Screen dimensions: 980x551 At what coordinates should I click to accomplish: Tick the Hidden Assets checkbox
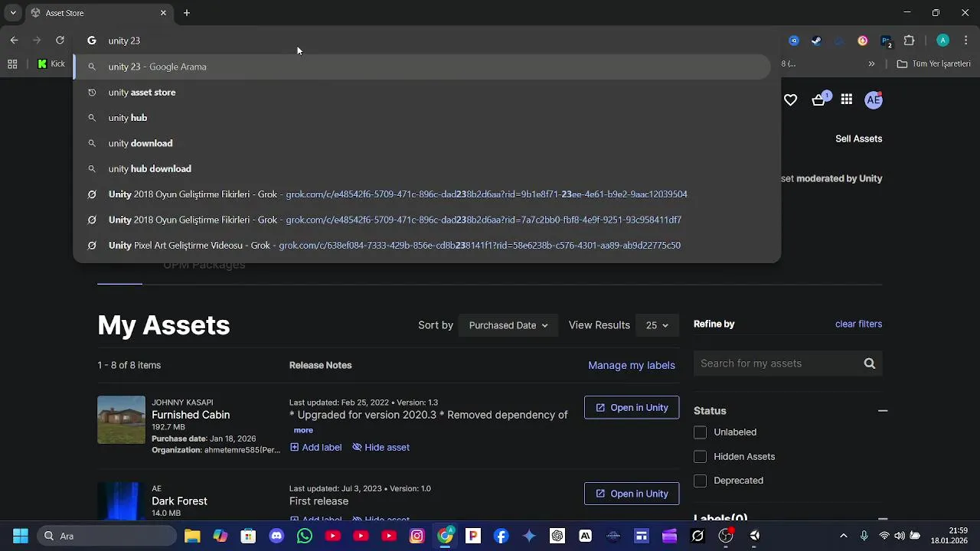700,457
